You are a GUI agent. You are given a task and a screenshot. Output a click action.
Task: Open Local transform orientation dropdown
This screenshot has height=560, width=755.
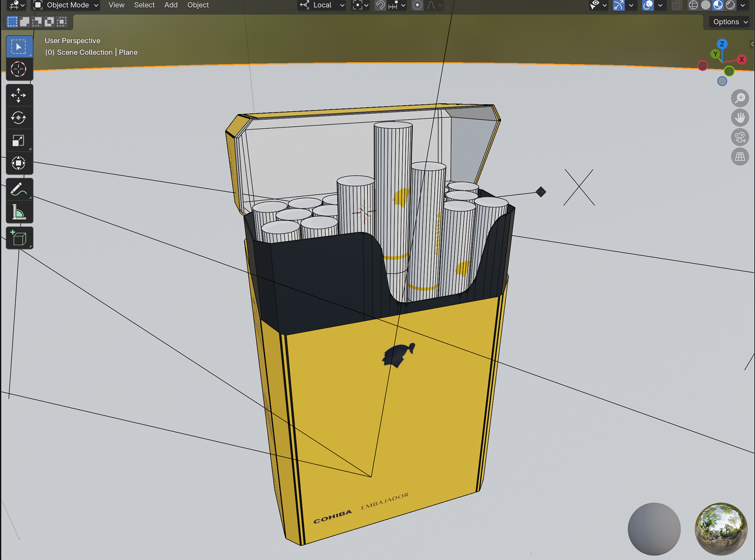click(x=322, y=5)
